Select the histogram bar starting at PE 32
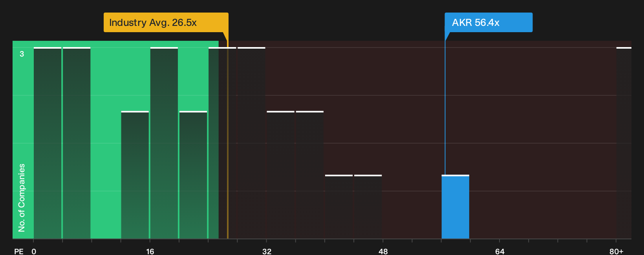Image resolution: width=644 pixels, height=255 pixels. coord(280,175)
